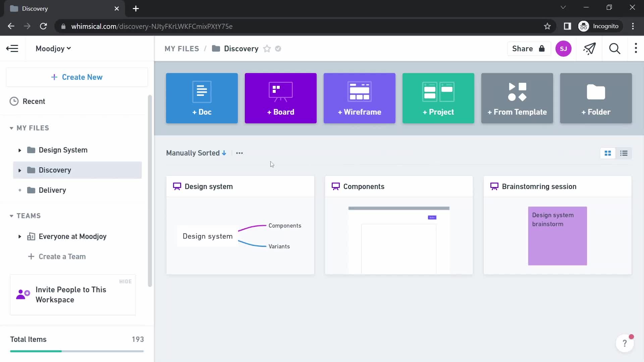Viewport: 644px width, 362px height.
Task: Click the rocket what's new icon
Action: (x=589, y=49)
